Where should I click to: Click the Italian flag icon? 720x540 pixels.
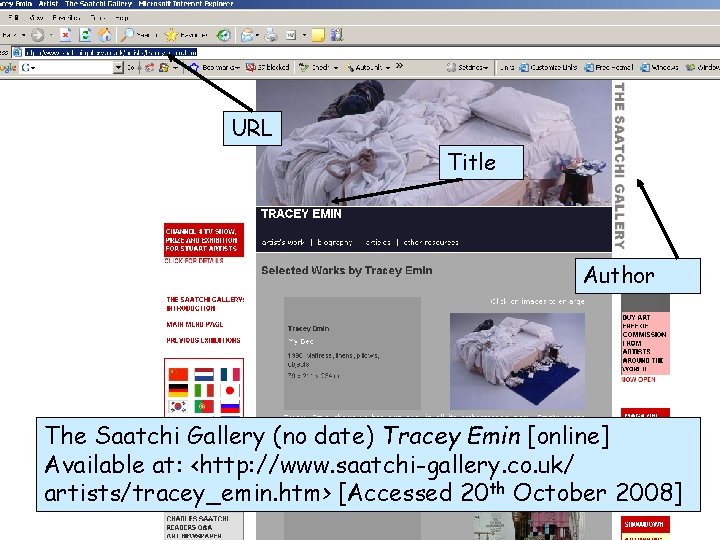pyautogui.click(x=204, y=391)
